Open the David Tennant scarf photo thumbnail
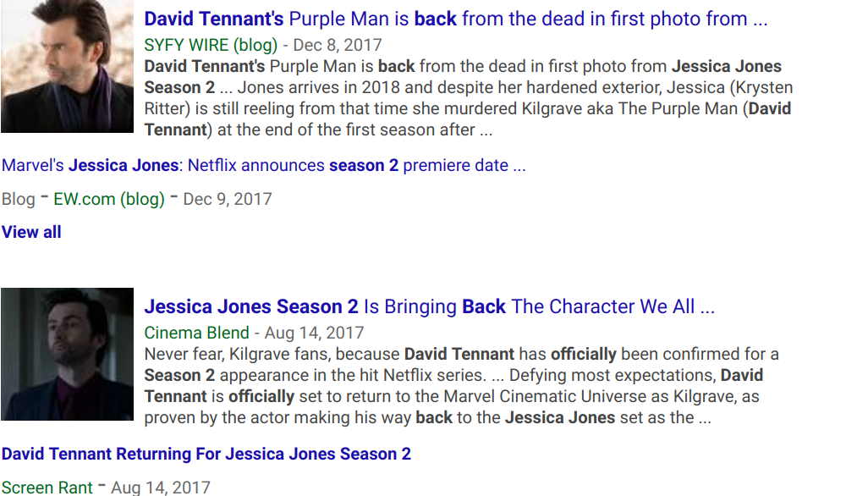This screenshot has height=496, width=868. 67,66
